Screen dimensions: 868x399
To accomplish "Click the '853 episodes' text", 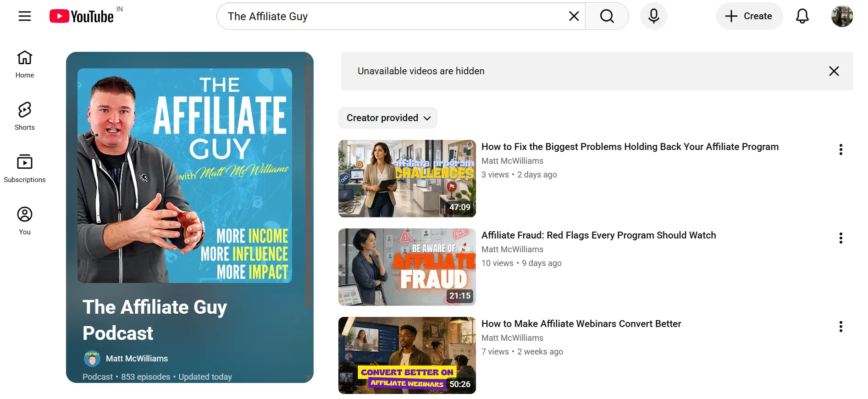I will [145, 377].
